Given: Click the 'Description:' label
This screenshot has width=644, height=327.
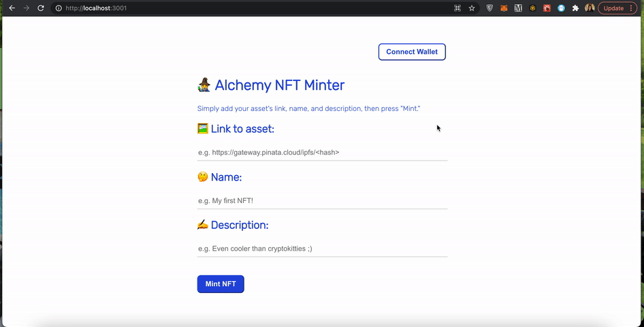Looking at the screenshot, I should pos(240,225).
